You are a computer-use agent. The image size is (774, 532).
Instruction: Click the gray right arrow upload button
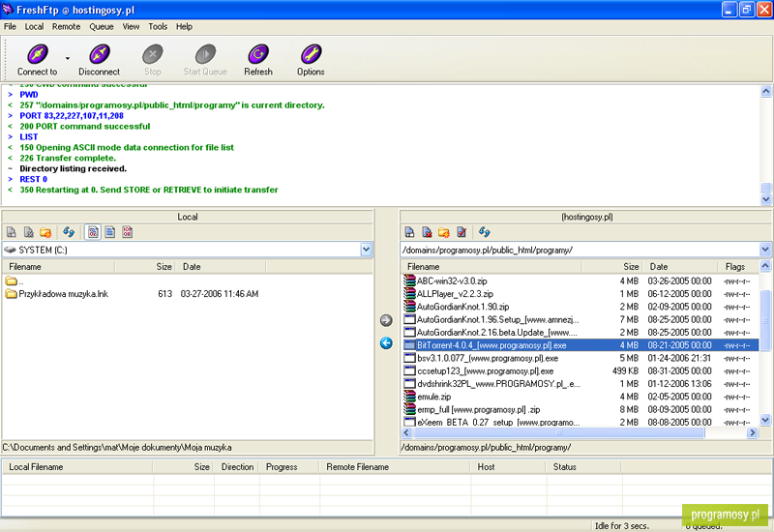[x=386, y=320]
